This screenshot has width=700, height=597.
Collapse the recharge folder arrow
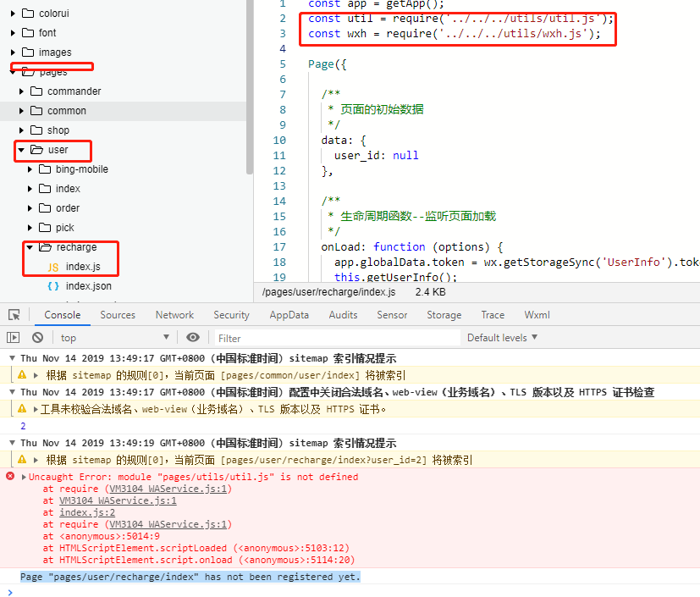coord(30,247)
